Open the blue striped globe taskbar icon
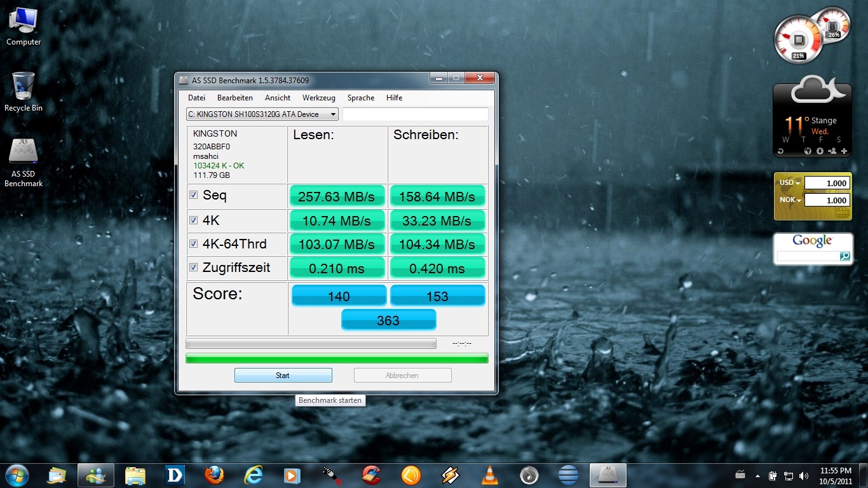Image resolution: width=868 pixels, height=488 pixels. coord(568,475)
